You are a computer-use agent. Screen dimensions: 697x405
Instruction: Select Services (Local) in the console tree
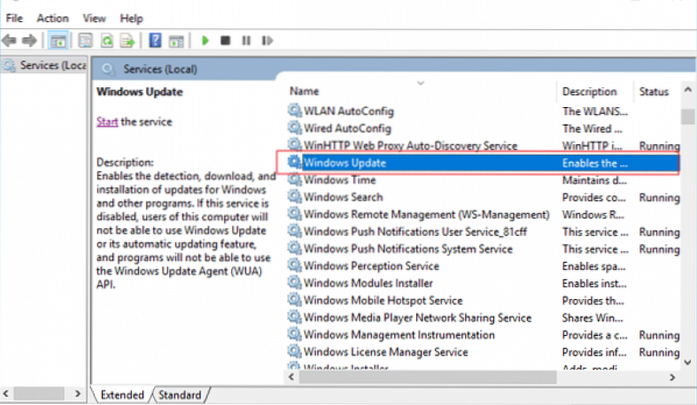(x=45, y=66)
